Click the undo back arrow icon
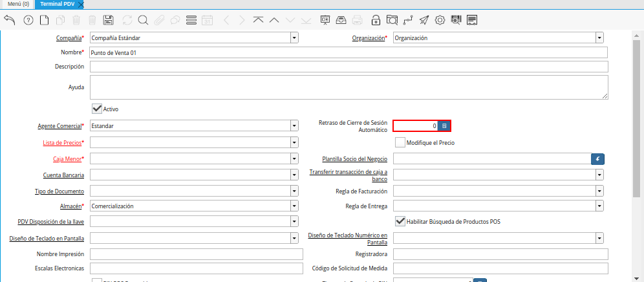 click(x=10, y=20)
